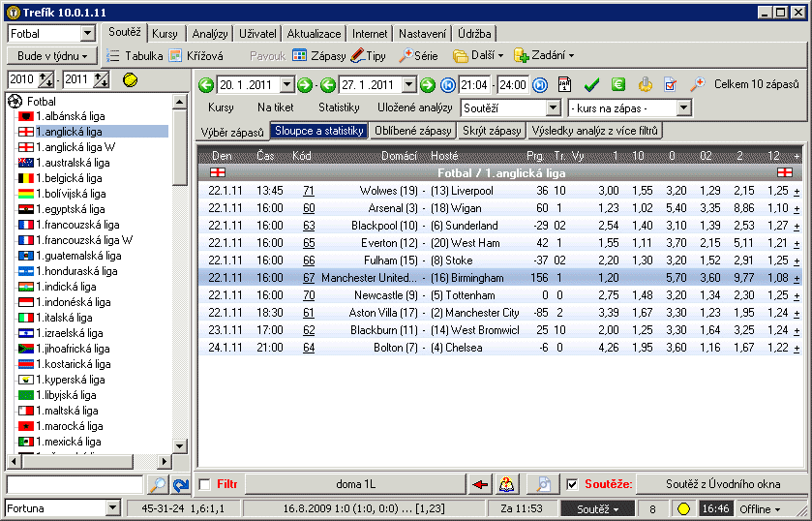Viewport: 812px width, 521px height.
Task: Select 1.italská liga in the league tree
Action: (64, 318)
